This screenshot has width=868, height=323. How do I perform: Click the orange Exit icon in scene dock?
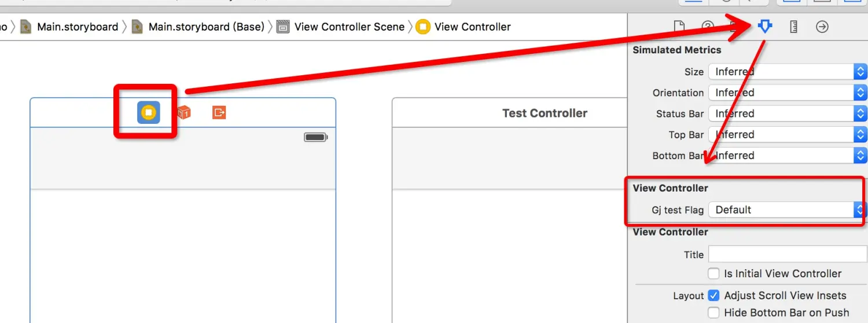point(219,112)
